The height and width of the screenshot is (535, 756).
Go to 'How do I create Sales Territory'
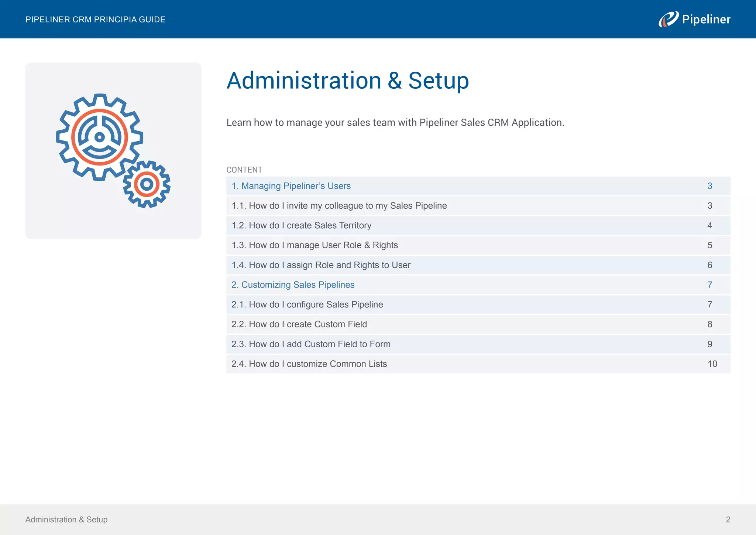point(301,225)
